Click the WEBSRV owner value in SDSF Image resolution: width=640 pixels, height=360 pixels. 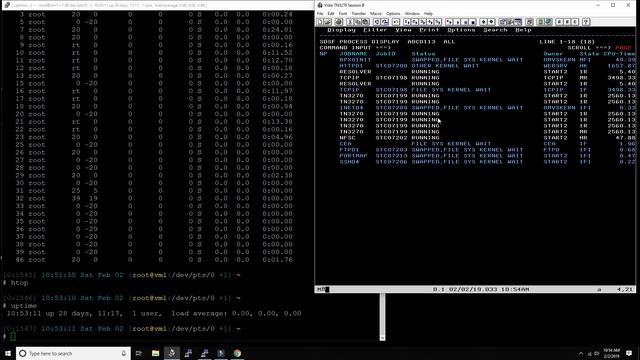(x=556, y=66)
